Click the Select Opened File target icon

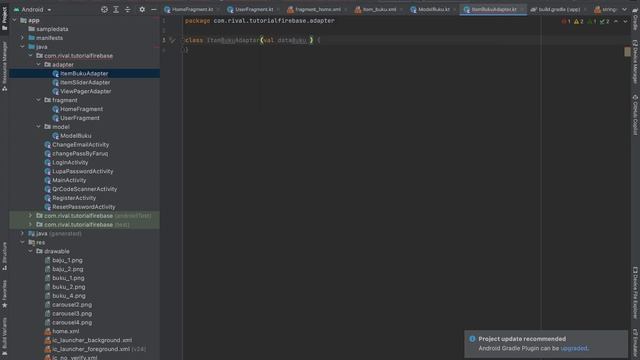[x=104, y=9]
